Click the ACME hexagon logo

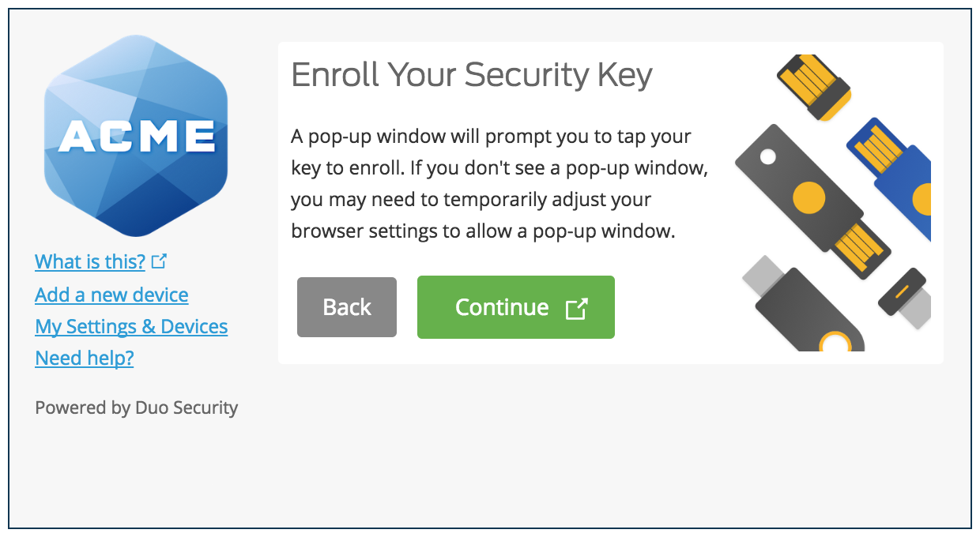pos(136,136)
